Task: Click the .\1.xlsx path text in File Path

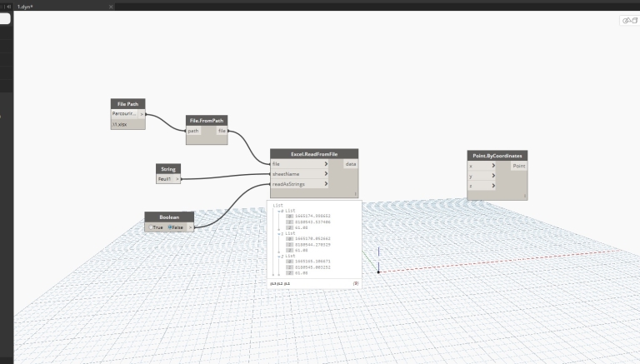Action: pyautogui.click(x=120, y=124)
